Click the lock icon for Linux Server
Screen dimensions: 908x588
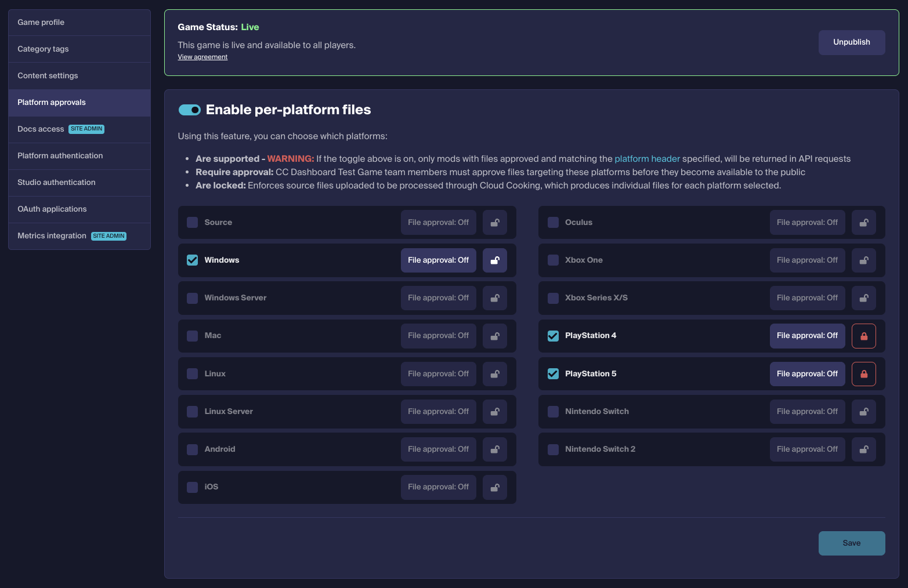coord(495,412)
